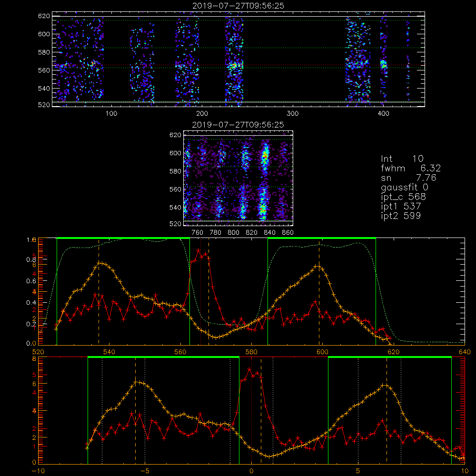This screenshot has height=476, width=476.
Task: Click the 'ipt_c 568' parameter text
Action: click(404, 197)
